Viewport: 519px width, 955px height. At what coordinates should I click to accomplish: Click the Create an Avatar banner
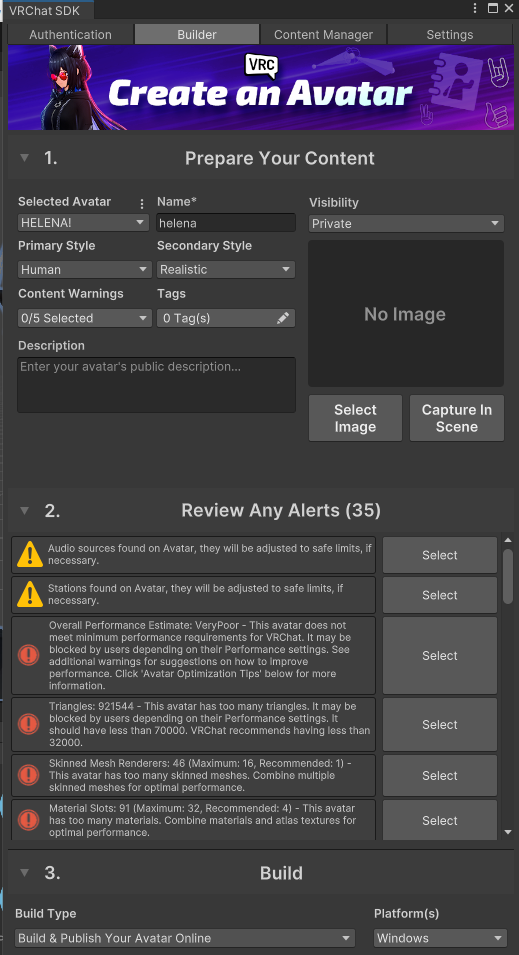(x=261, y=87)
